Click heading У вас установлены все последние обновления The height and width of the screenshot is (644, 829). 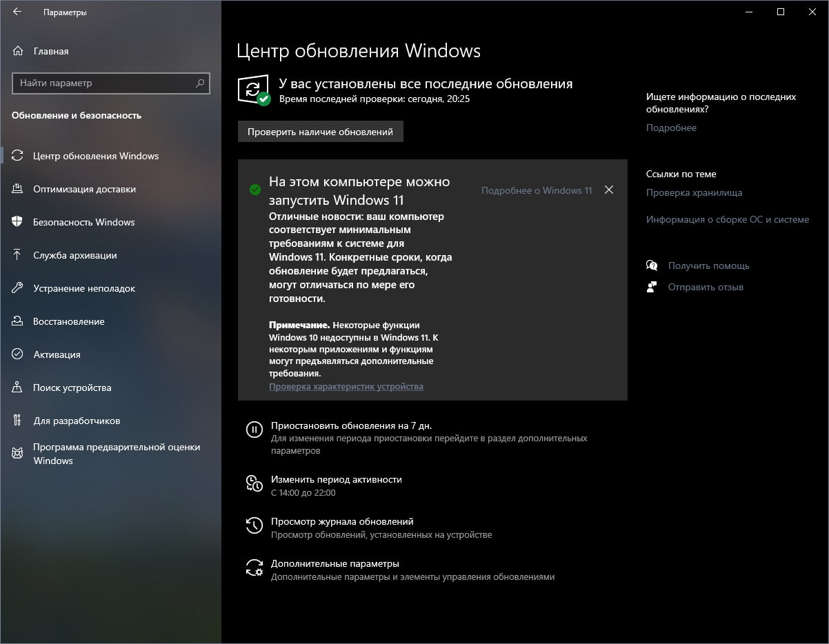coord(426,84)
